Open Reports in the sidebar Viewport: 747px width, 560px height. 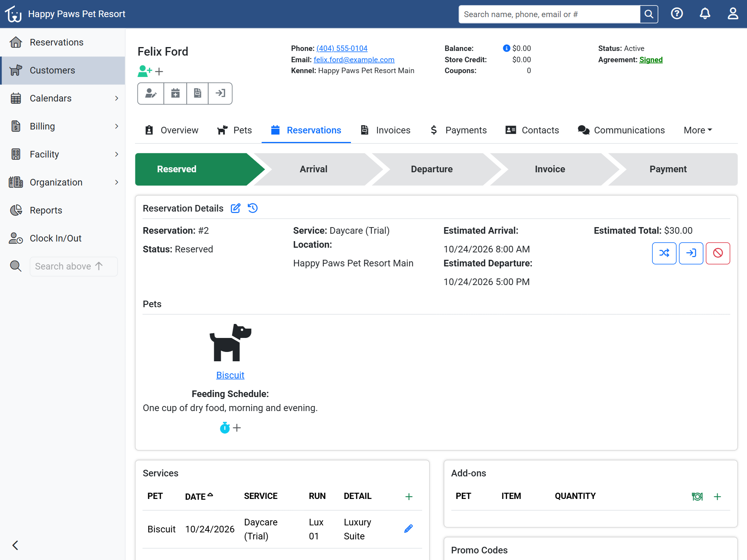click(63, 210)
